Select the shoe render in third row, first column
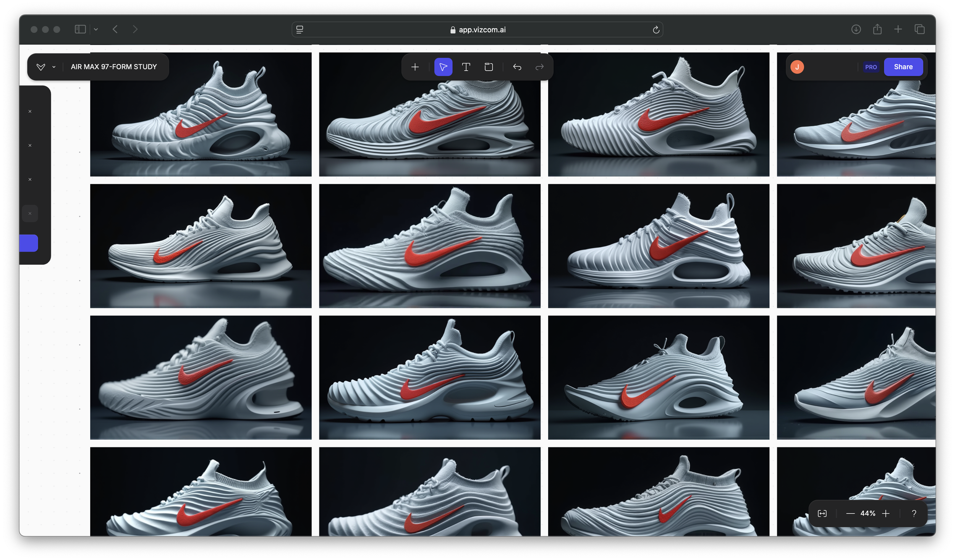This screenshot has height=560, width=955. 201,377
